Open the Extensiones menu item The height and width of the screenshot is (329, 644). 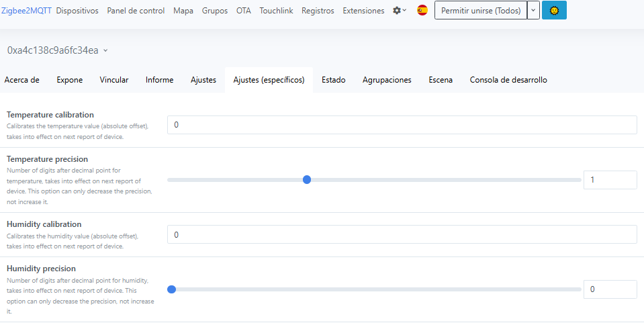(x=363, y=11)
